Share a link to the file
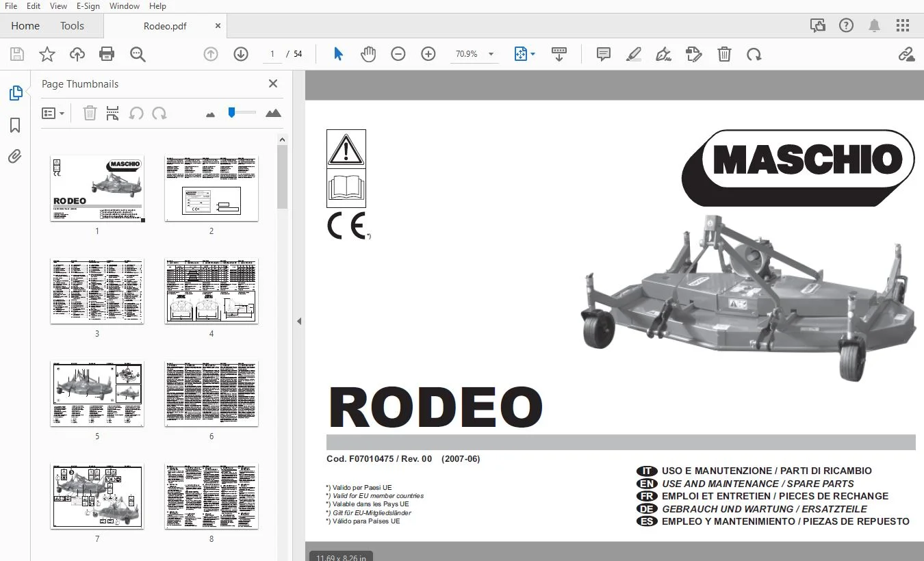The width and height of the screenshot is (924, 561). (906, 54)
